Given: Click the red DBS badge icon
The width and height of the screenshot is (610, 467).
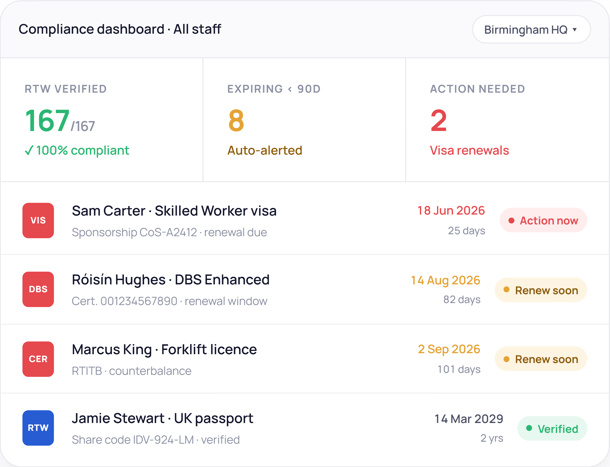Looking at the screenshot, I should (x=38, y=289).
